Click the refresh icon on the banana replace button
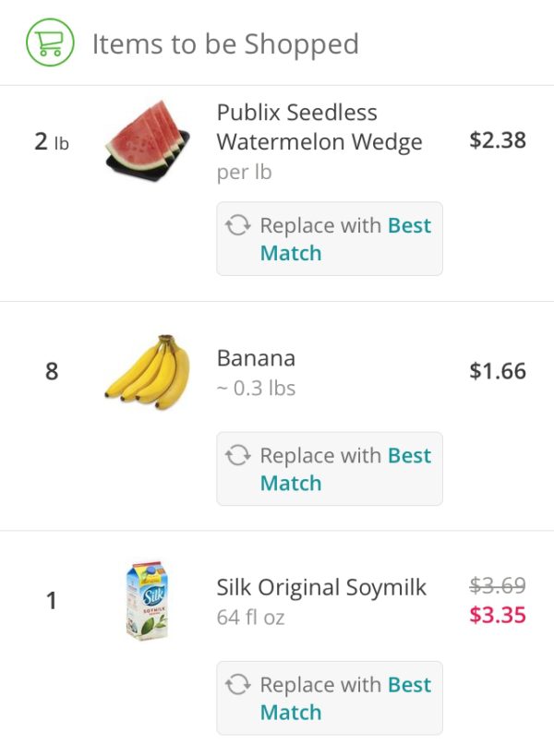The width and height of the screenshot is (554, 756). 240,455
